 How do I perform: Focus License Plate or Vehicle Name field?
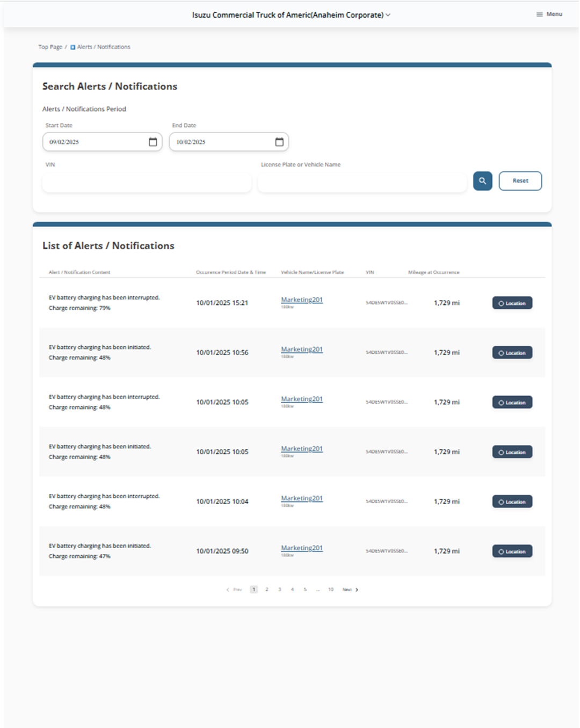pos(362,183)
